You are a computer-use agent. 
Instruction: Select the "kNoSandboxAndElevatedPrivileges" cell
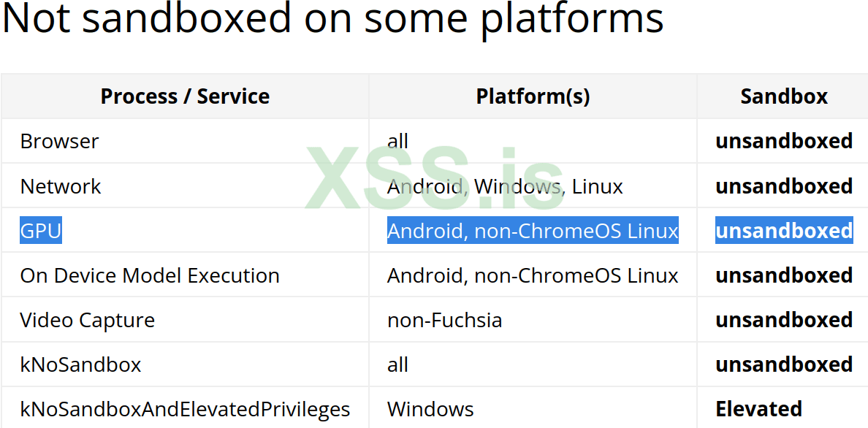(185, 409)
